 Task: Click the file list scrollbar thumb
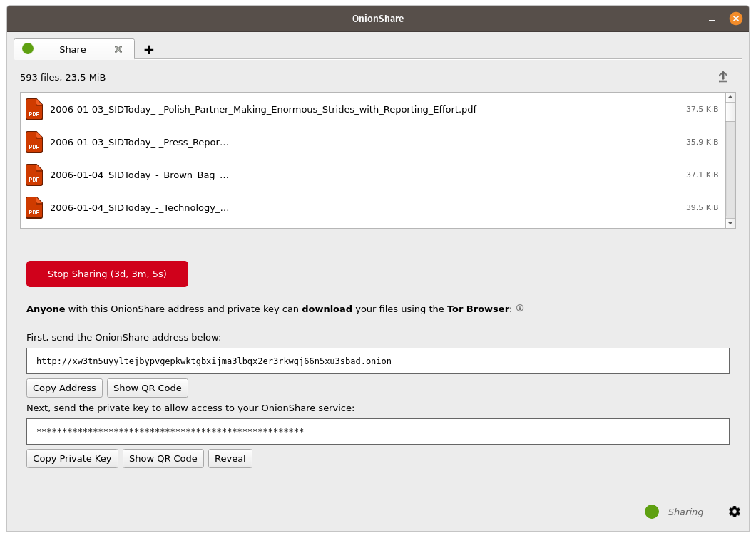(730, 112)
